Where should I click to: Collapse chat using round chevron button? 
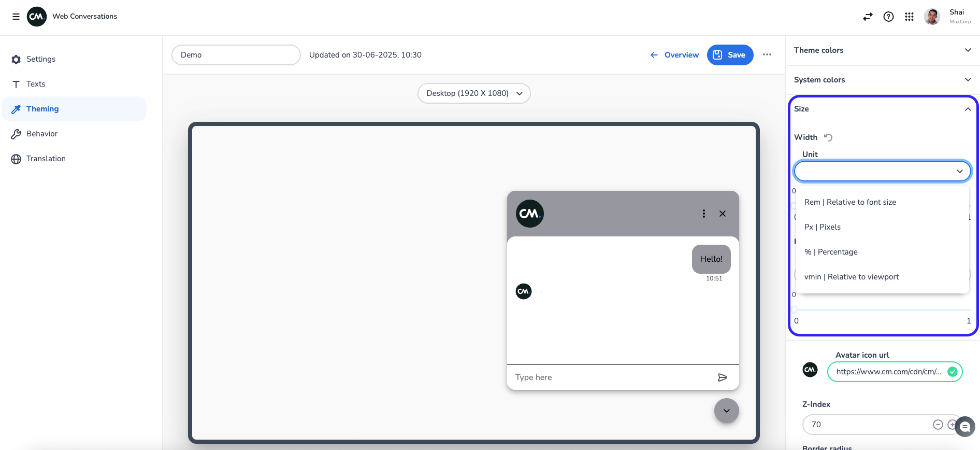(x=726, y=411)
